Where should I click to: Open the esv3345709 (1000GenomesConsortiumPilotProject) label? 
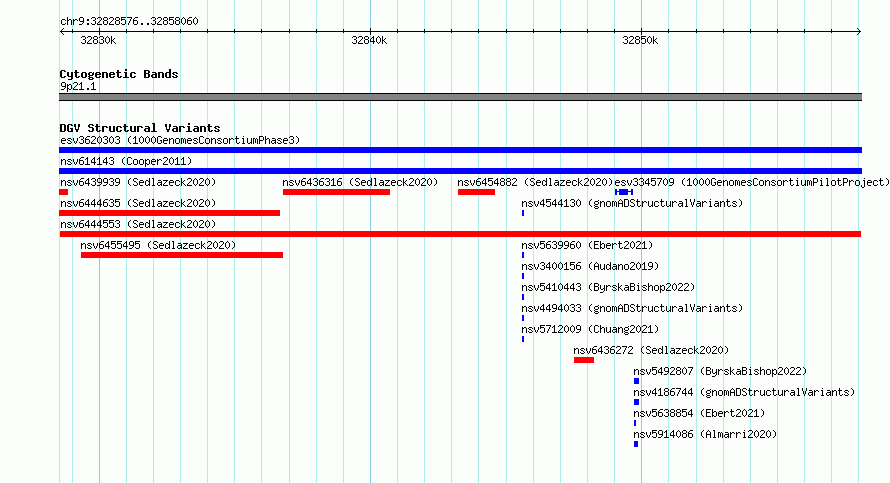coord(752,182)
